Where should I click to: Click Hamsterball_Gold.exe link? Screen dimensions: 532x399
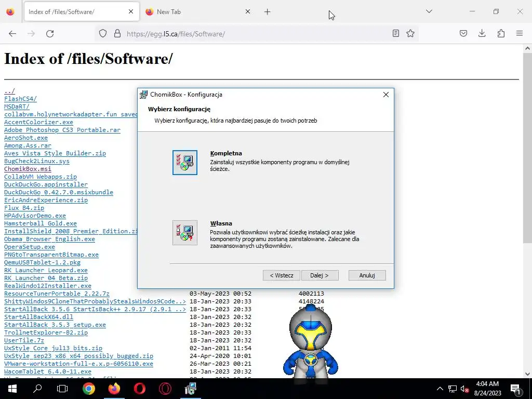coord(41,223)
